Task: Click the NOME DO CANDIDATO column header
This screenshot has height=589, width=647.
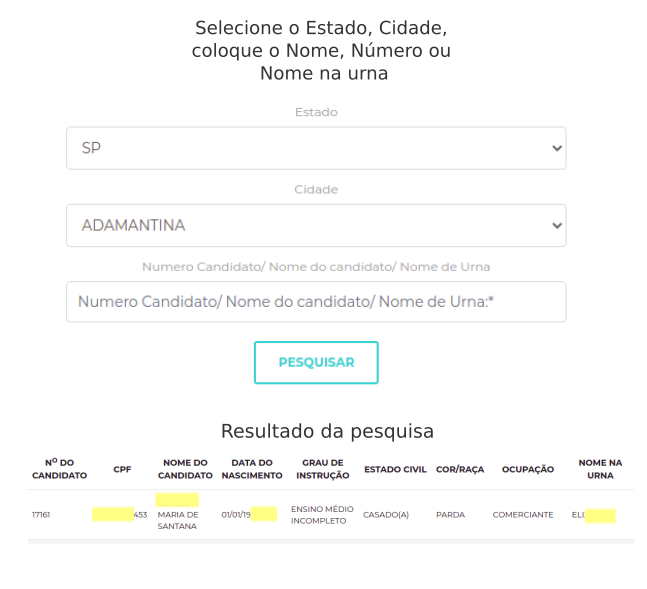Action: pyautogui.click(x=184, y=468)
